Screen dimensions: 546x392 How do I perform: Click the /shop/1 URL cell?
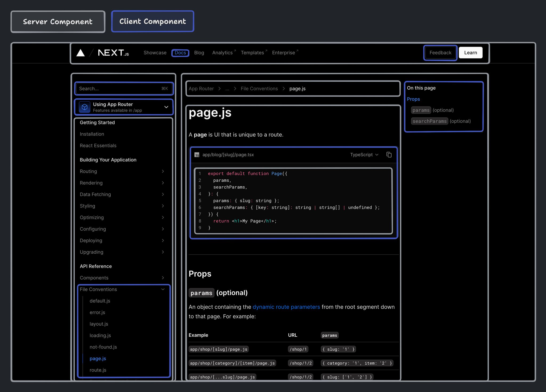click(x=298, y=349)
